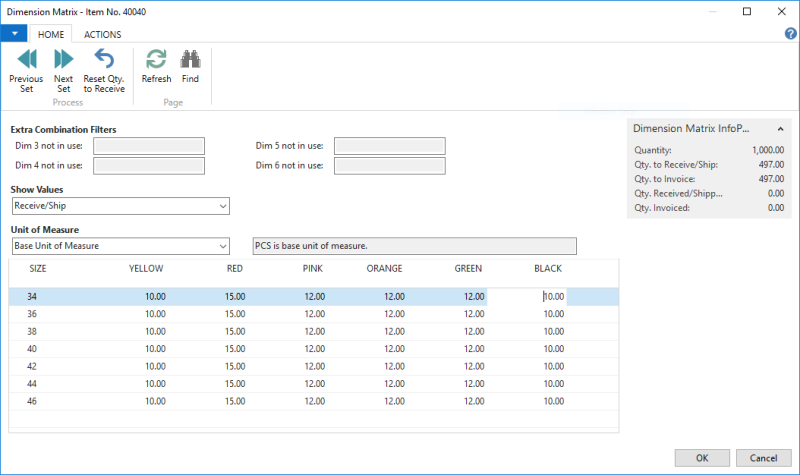This screenshot has width=800, height=475.
Task: Click the Previous Set icon
Action: (x=27, y=59)
